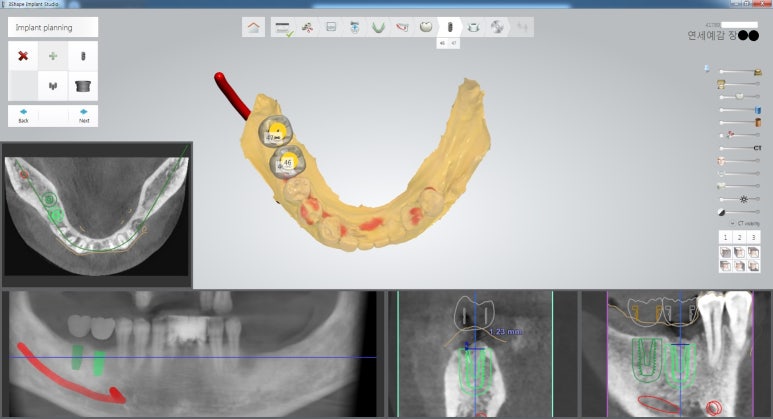Select view preset 3
The image size is (773, 419).
(x=754, y=237)
